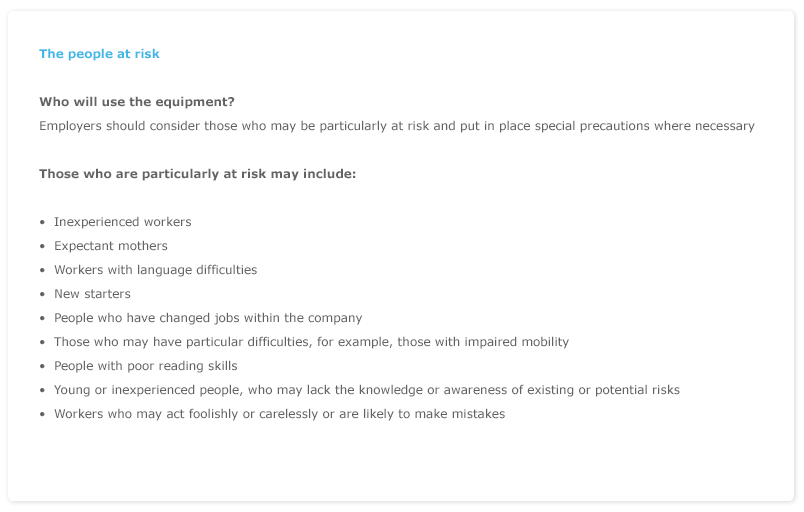Click the bullet dot beside "Expectant mothers"
The height and width of the screenshot is (512, 804).
click(x=42, y=247)
